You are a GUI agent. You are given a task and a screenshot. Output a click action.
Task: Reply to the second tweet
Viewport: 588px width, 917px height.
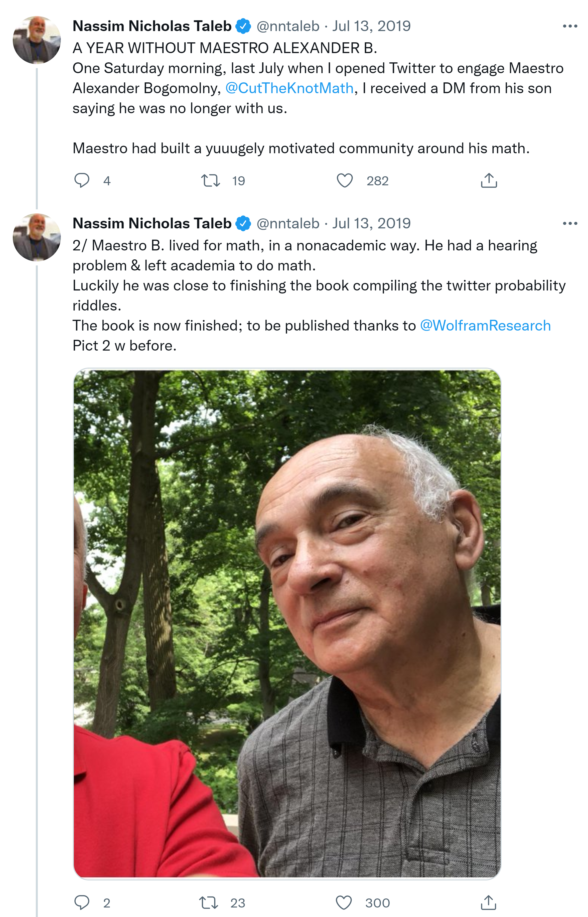pos(82,902)
